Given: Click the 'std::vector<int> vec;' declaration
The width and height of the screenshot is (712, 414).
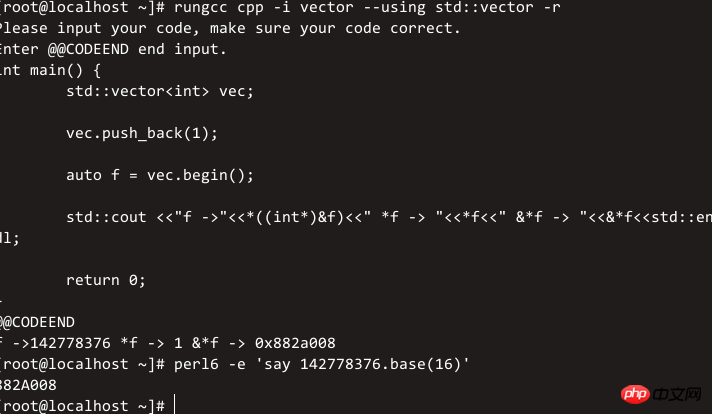Looking at the screenshot, I should tap(160, 91).
